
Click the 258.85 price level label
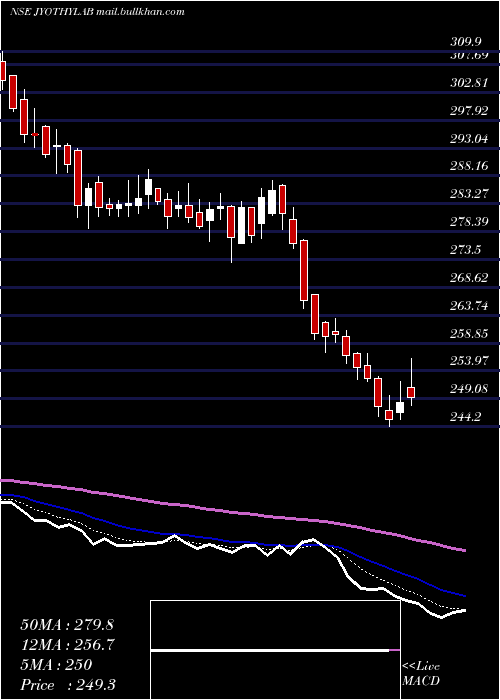tap(469, 333)
